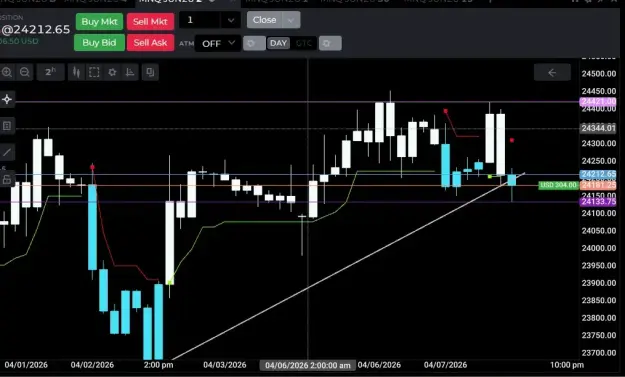Image resolution: width=625 pixels, height=377 pixels.
Task: Open ATM strategy settings gear
Action: pos(254,43)
